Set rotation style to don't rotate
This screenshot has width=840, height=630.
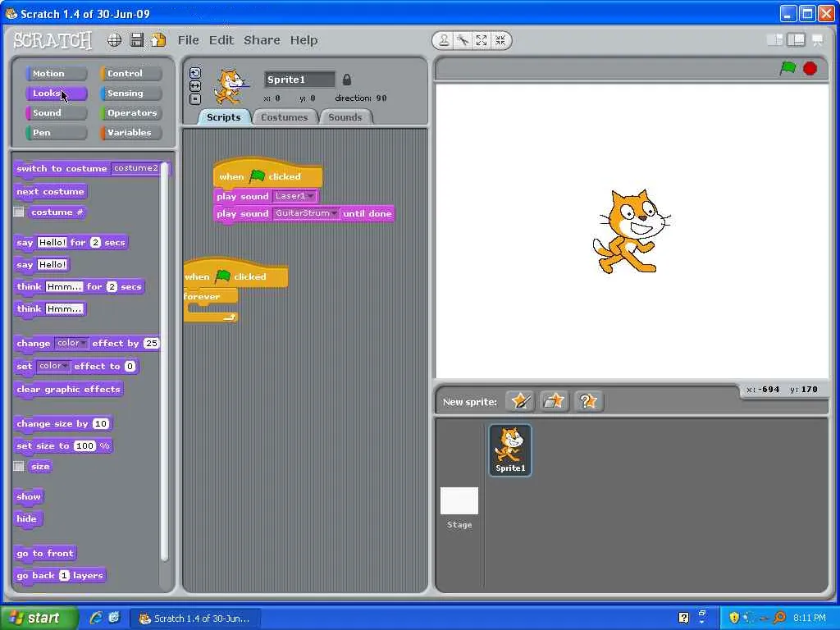point(195,99)
